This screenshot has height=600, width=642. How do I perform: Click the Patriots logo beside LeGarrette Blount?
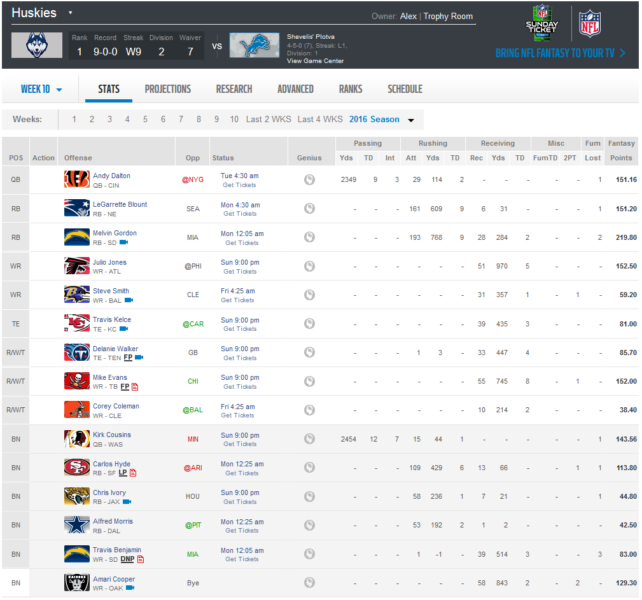coord(77,208)
